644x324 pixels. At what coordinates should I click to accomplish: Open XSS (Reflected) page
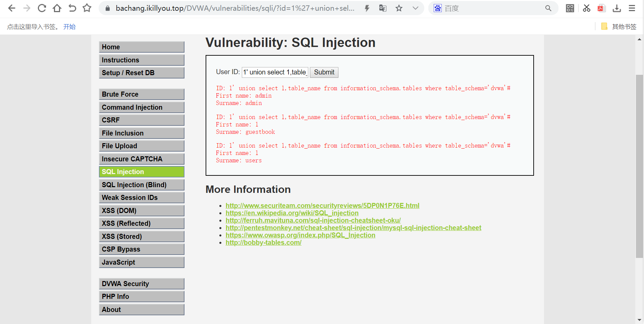(142, 223)
